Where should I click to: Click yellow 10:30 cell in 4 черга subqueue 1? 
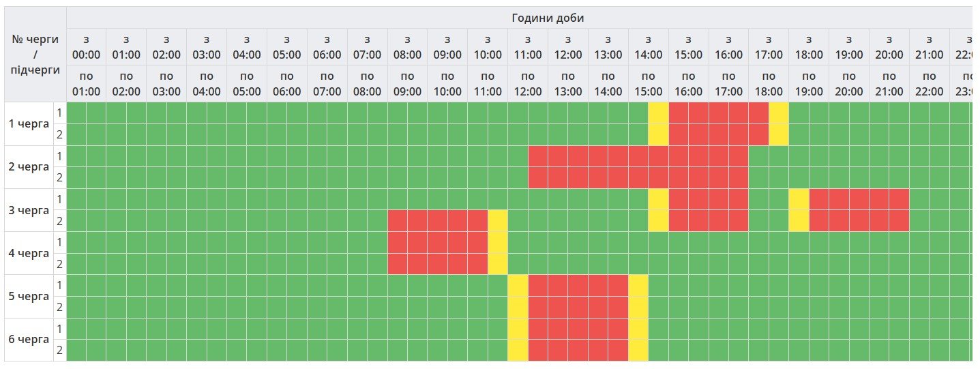(498, 242)
